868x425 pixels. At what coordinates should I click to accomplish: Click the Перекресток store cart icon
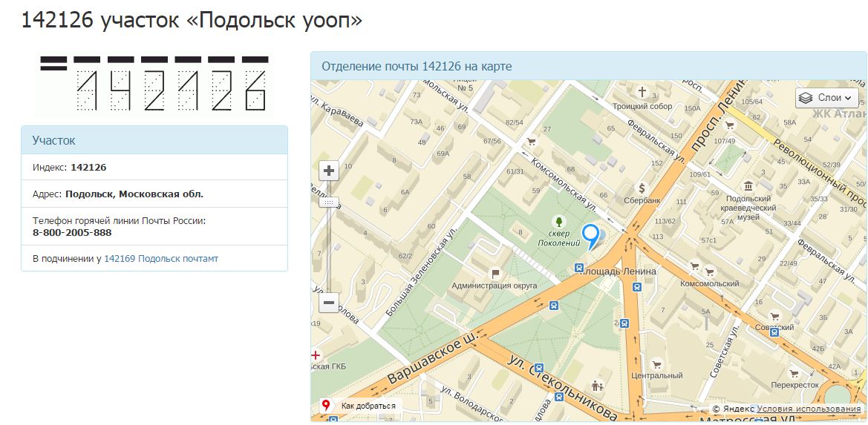click(x=794, y=373)
